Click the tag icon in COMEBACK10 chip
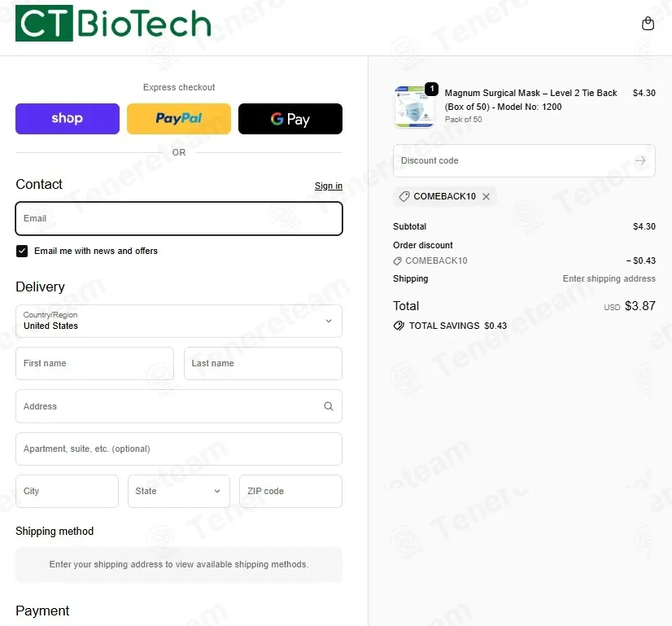Image resolution: width=672 pixels, height=626 pixels. (x=404, y=196)
